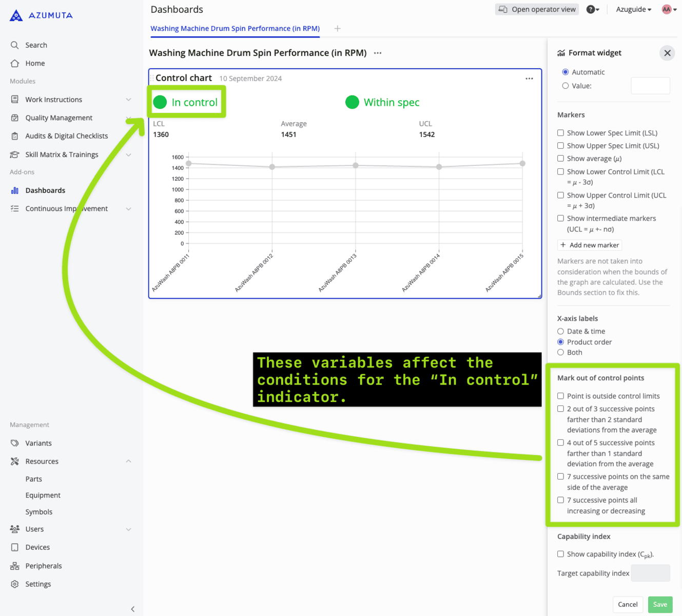Screen dimensions: 682x616
Task: Click the Control chart three-dot menu icon
Action: click(x=529, y=79)
